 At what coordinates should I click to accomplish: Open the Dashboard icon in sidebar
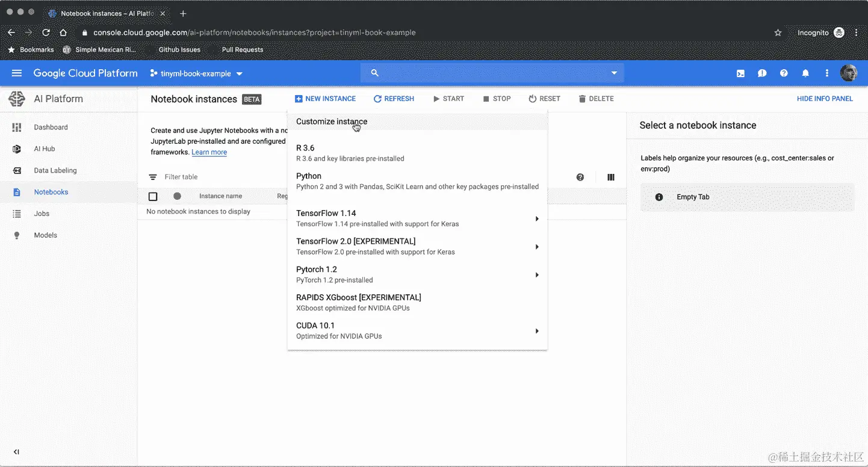click(17, 128)
